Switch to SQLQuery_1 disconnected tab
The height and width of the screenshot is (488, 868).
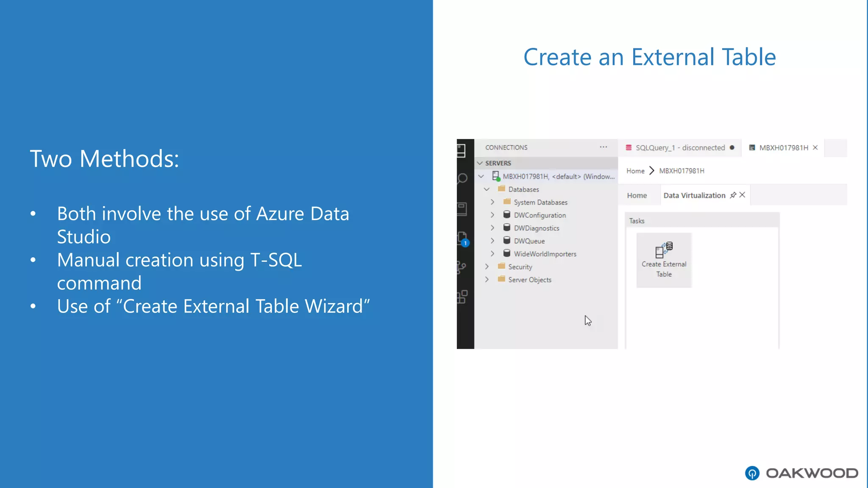click(x=679, y=148)
